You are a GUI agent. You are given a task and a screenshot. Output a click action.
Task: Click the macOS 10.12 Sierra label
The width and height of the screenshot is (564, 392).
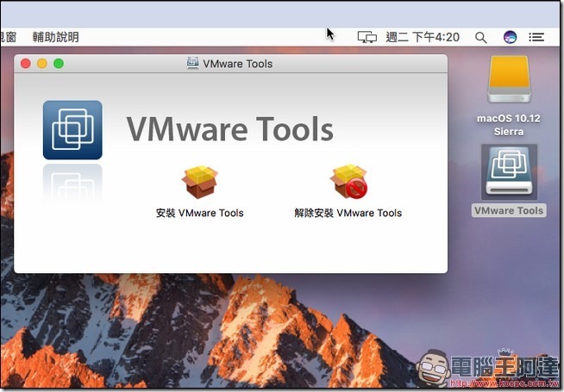[509, 125]
